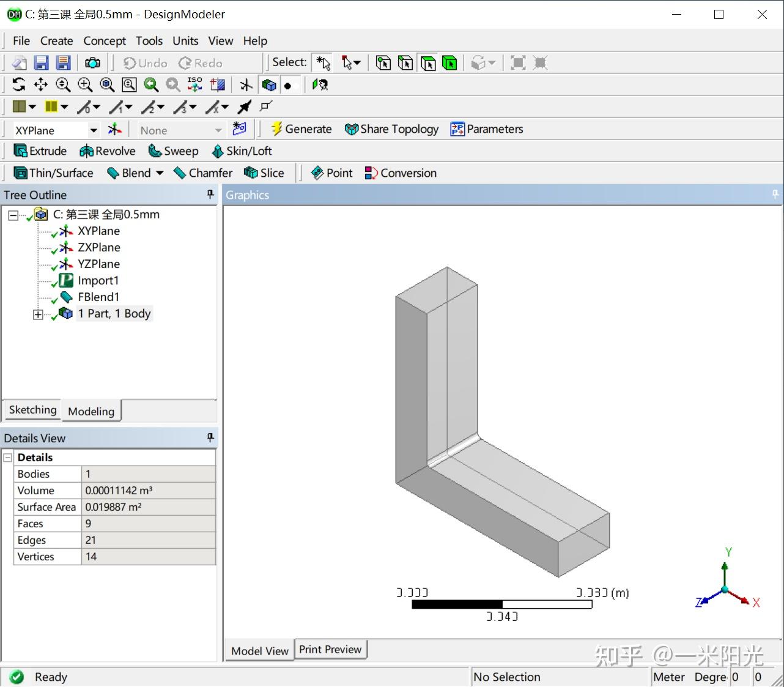This screenshot has width=784, height=687.
Task: Enable the vertex selection filter cube
Action: [383, 62]
